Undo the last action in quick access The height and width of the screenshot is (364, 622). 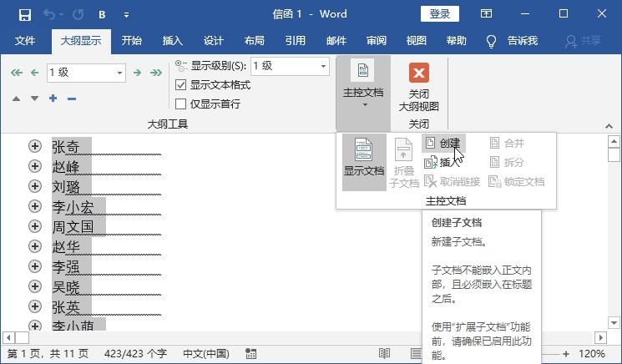[x=49, y=15]
